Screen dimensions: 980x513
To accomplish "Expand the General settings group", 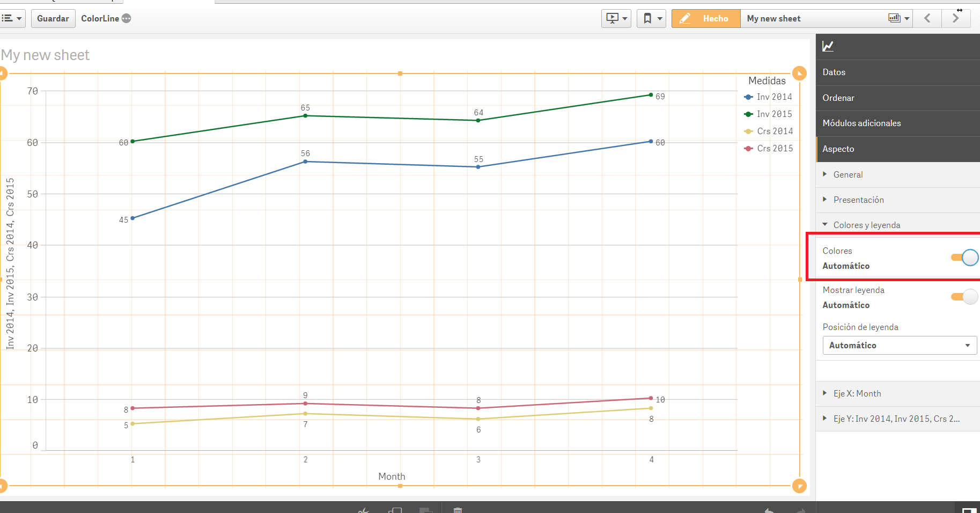I will point(898,175).
